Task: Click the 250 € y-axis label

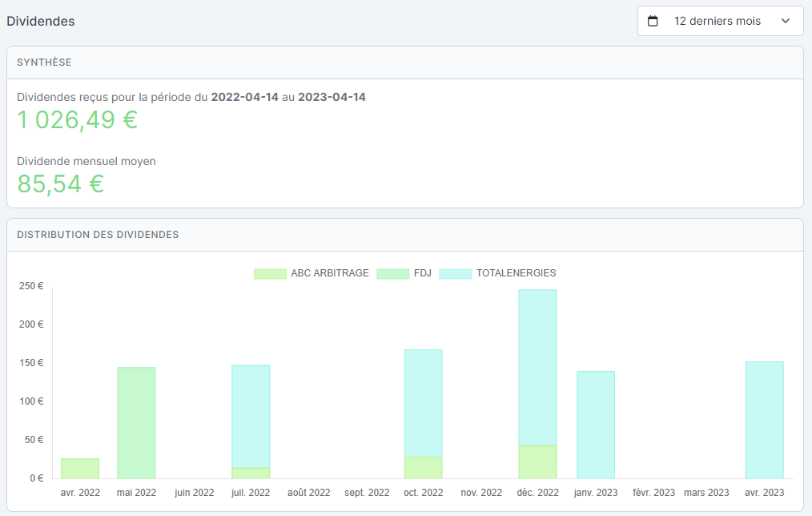Action: tap(31, 286)
